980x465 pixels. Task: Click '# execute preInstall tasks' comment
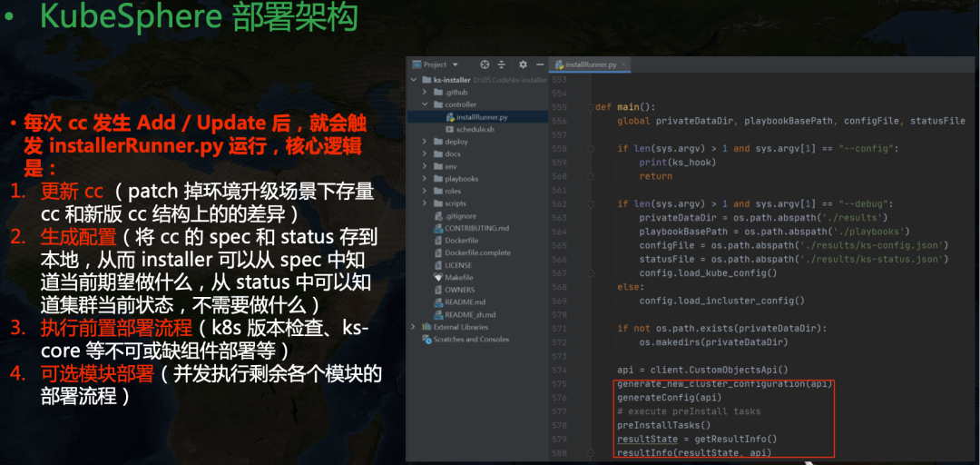point(689,411)
